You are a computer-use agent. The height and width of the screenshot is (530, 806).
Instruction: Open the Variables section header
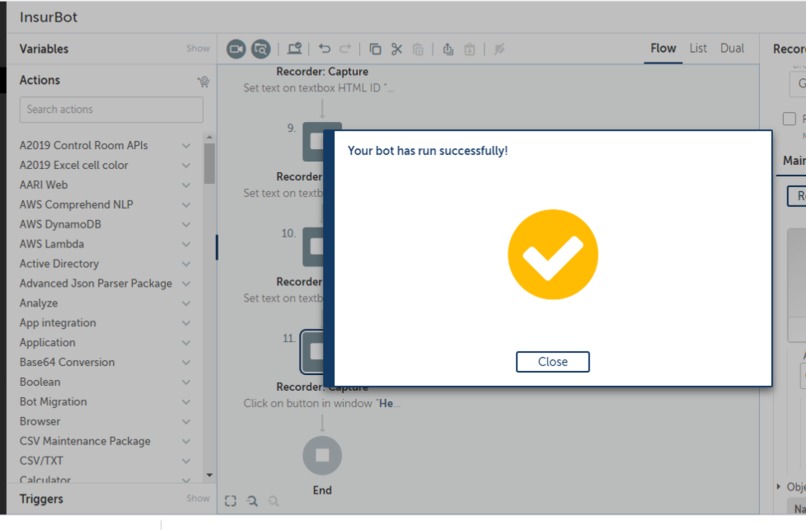[x=44, y=49]
